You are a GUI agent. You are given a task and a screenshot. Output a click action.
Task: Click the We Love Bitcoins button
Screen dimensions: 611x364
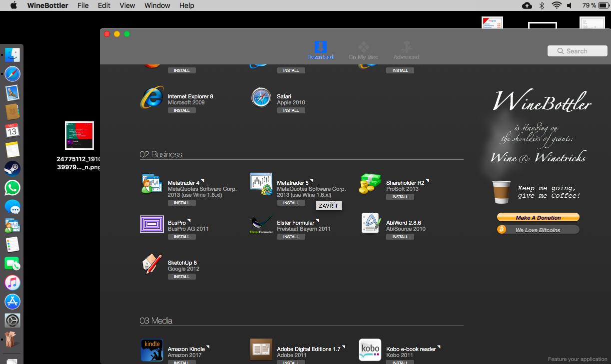tap(538, 230)
